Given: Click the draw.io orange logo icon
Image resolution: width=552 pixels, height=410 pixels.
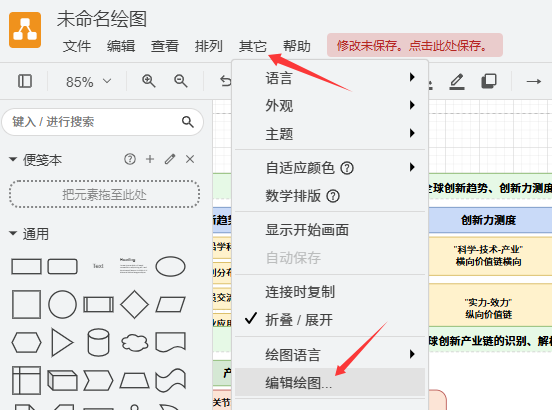Looking at the screenshot, I should pos(25,30).
